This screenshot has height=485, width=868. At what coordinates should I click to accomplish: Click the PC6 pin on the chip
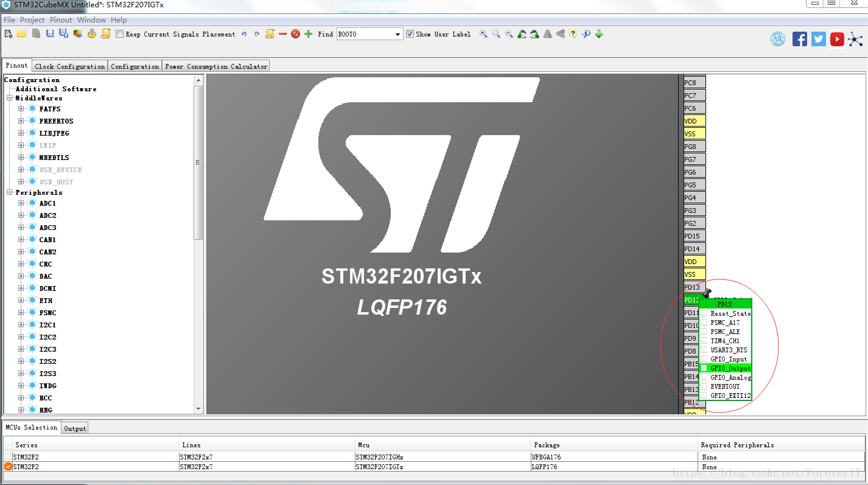695,108
